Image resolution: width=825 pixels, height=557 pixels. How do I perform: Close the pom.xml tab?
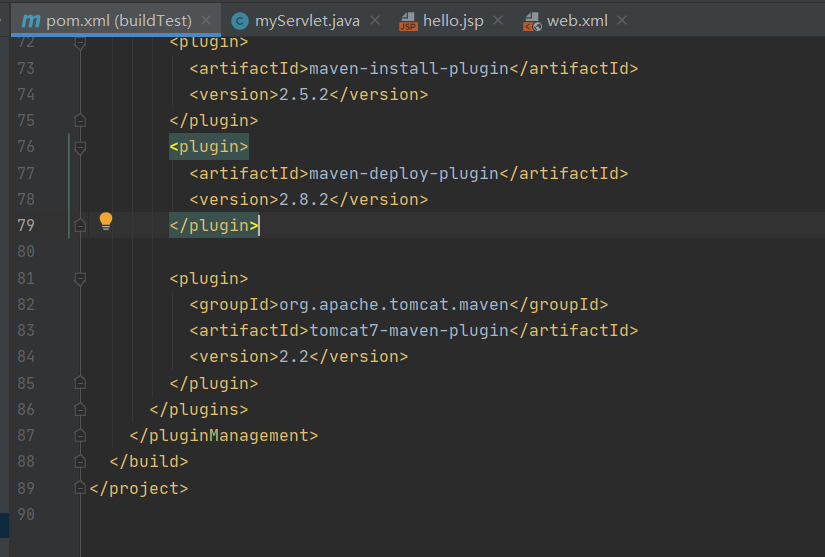point(206,20)
